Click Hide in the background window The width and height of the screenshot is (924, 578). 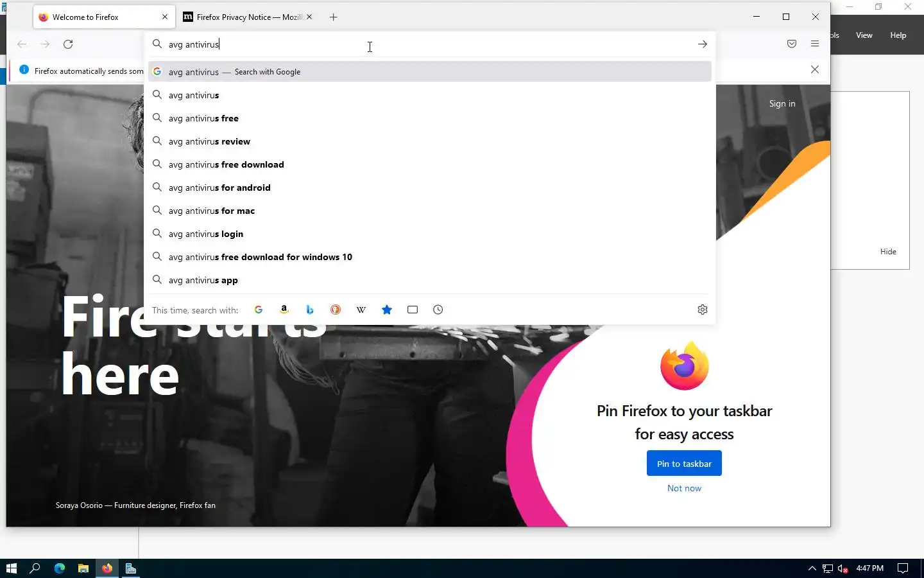[x=888, y=252]
